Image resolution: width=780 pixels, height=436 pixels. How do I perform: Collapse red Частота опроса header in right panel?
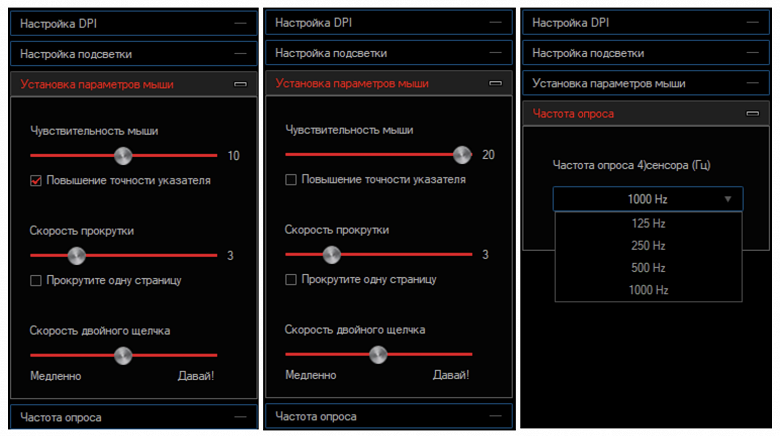click(x=646, y=113)
